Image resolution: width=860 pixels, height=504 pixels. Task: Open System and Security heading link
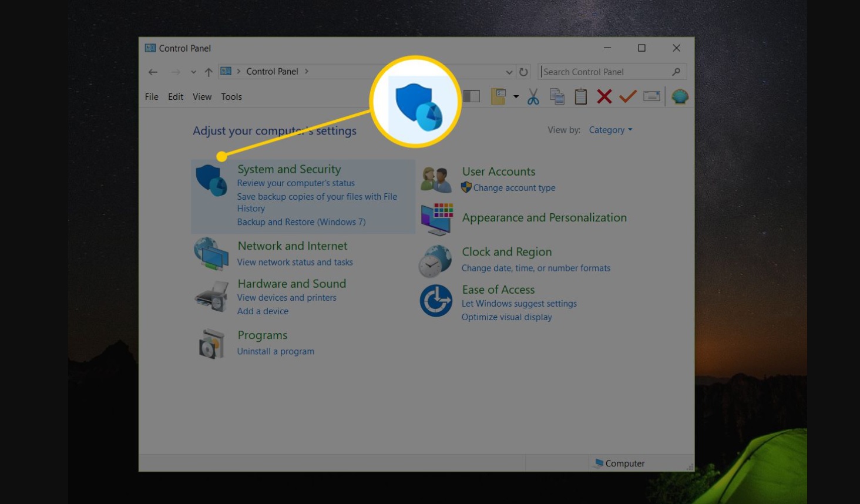pos(289,169)
